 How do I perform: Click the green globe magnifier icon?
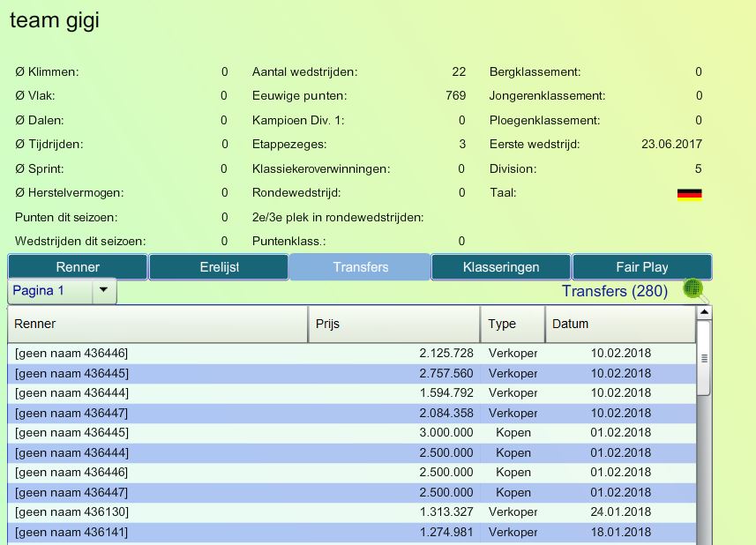pos(695,290)
